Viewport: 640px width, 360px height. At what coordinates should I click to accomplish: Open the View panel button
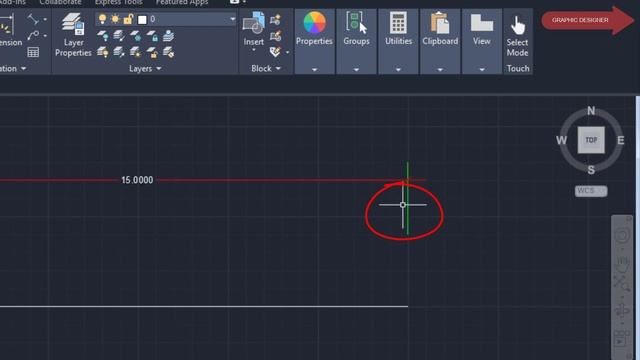click(x=482, y=29)
